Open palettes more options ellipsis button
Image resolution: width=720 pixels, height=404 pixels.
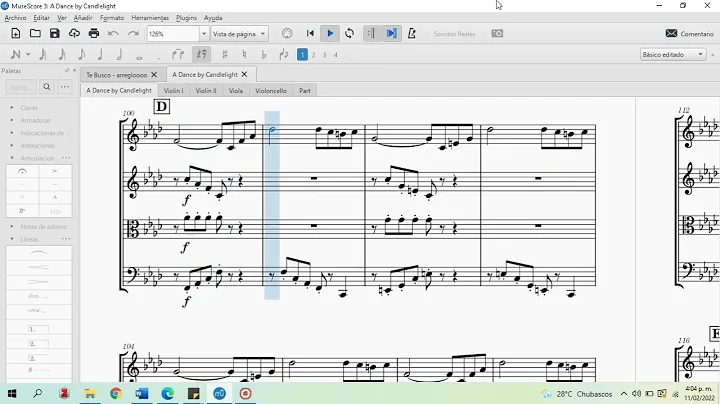coord(65,86)
